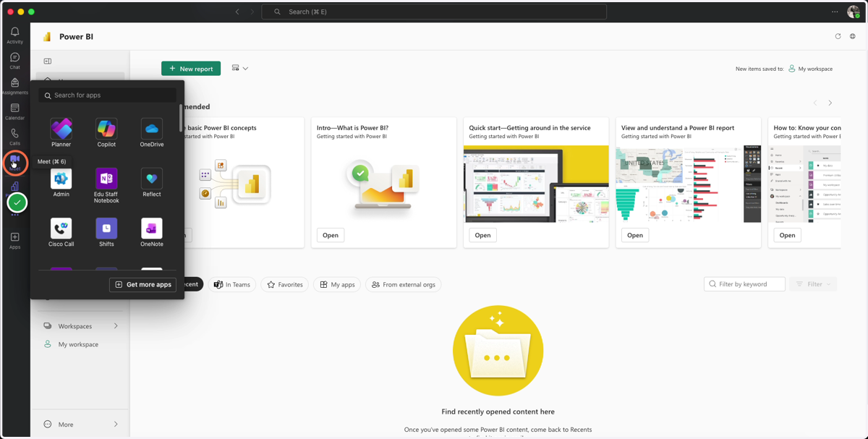Click the United States map report thumbnail
This screenshot has height=439, width=868.
pos(689,184)
